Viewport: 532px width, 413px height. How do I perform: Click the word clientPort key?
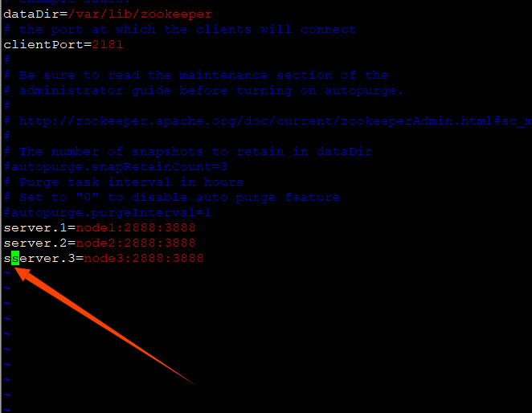[x=43, y=44]
